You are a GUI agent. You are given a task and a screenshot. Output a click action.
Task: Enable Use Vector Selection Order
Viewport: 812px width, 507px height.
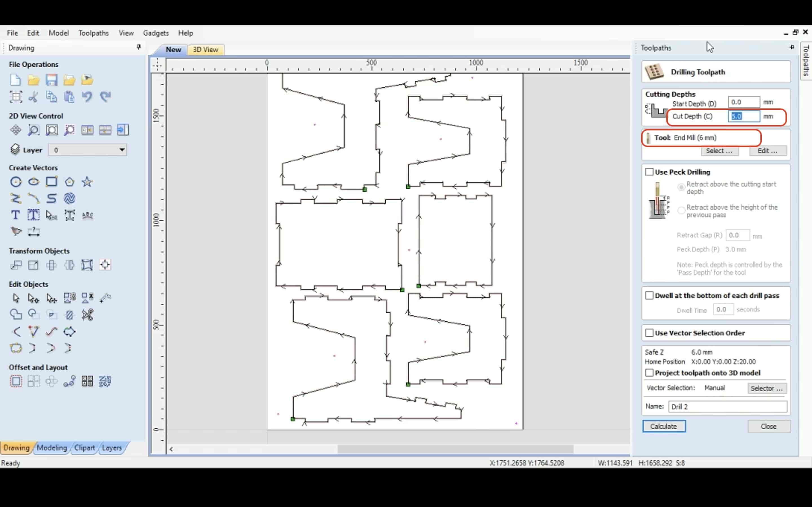click(x=649, y=333)
